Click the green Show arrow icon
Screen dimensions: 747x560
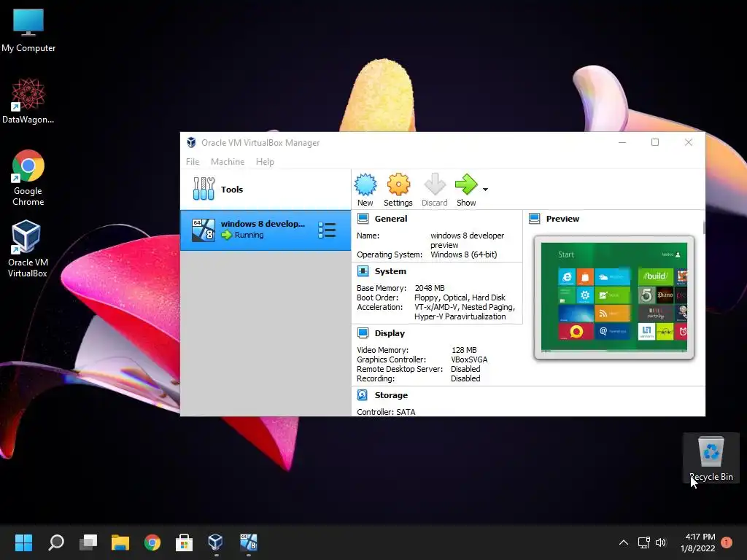pyautogui.click(x=466, y=184)
